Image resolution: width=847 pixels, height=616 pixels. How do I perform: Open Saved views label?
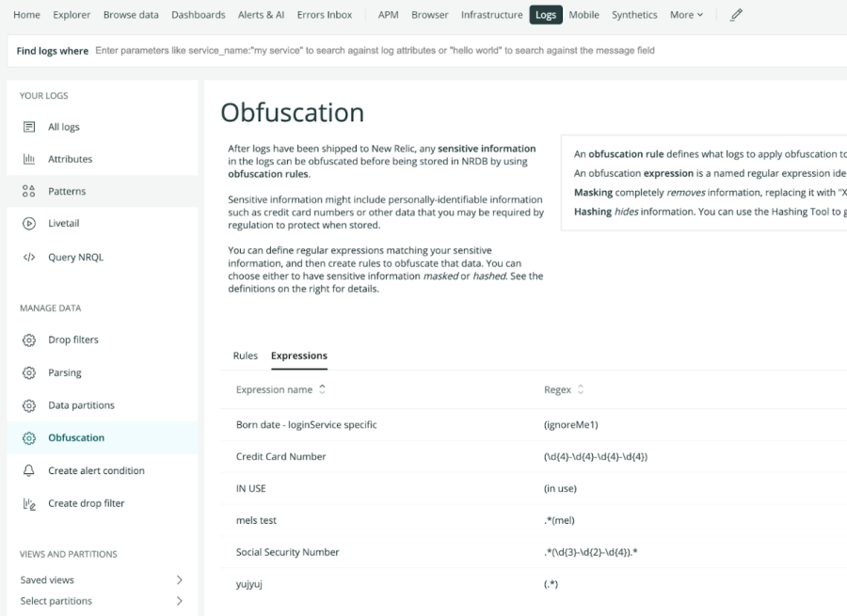[x=48, y=580]
